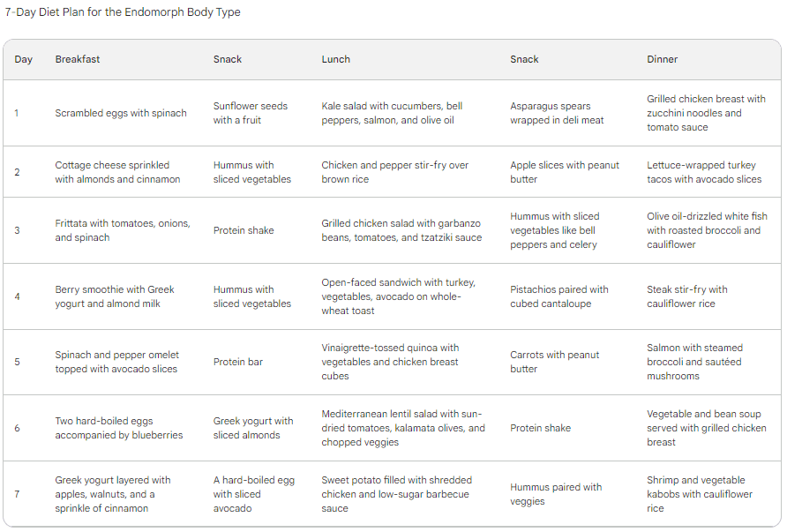Select Two hard-boiled eggs with blueberries
This screenshot has height=532, width=787.
(x=119, y=428)
